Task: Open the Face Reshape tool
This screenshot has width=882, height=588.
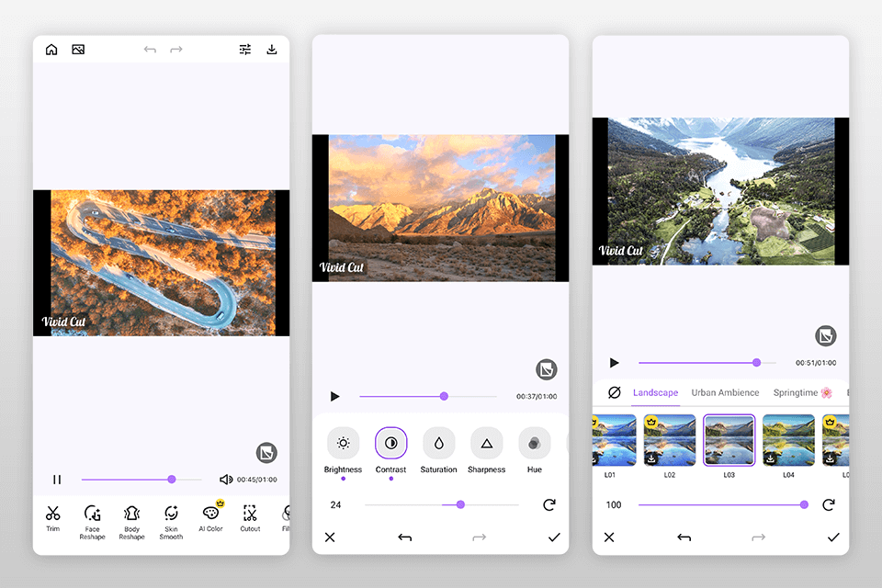Action: (92, 522)
